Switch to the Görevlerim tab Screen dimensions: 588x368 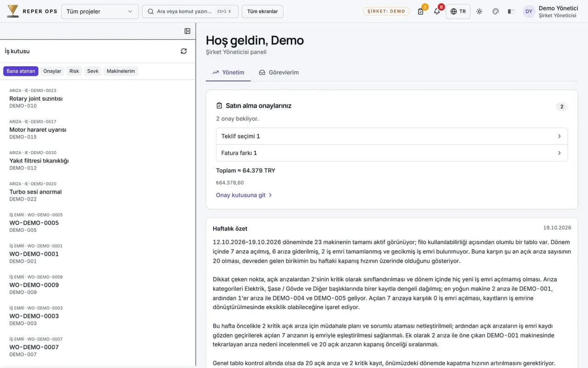click(279, 72)
